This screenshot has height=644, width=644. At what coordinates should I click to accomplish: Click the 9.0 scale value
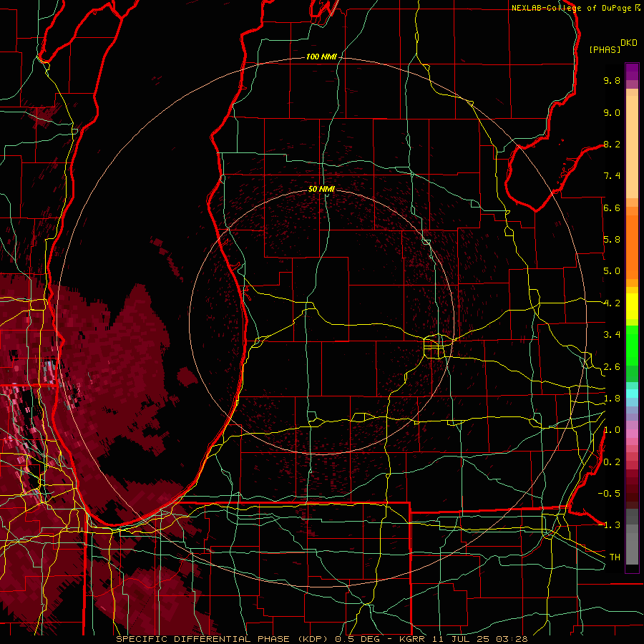612,112
